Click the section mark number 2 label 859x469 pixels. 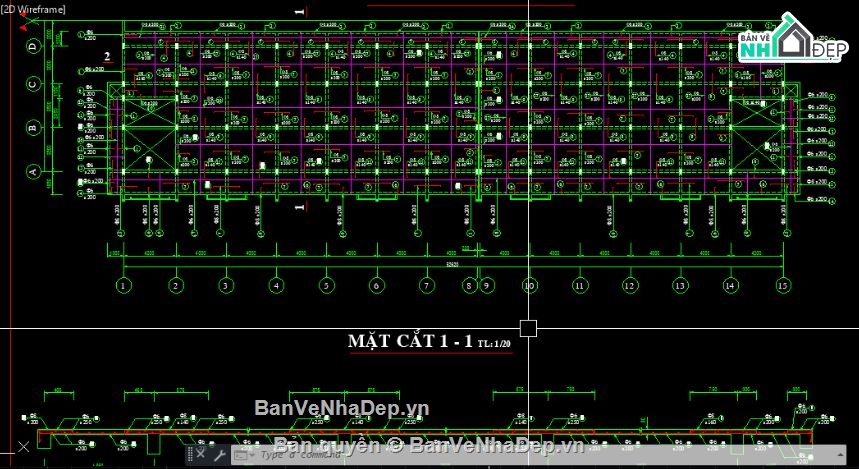107,57
